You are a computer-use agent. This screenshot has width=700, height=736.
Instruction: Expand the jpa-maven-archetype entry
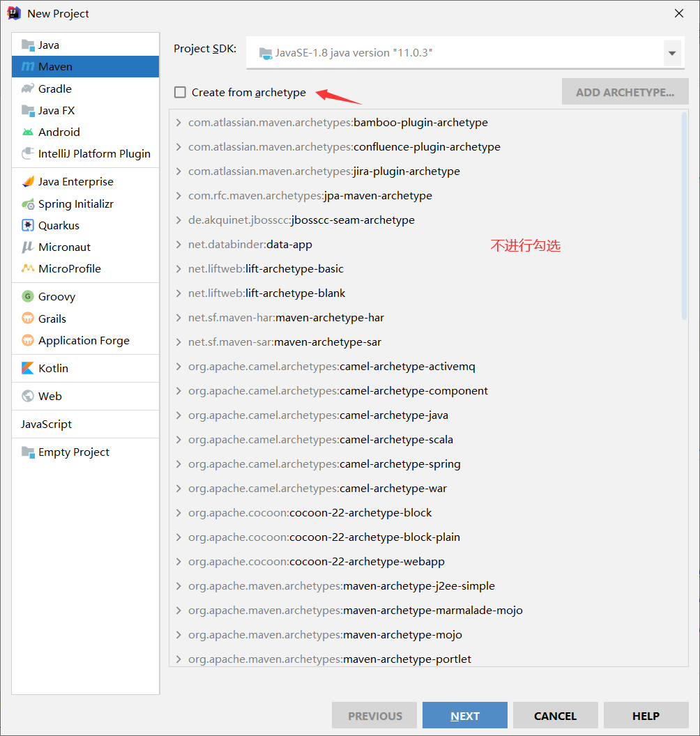click(178, 196)
